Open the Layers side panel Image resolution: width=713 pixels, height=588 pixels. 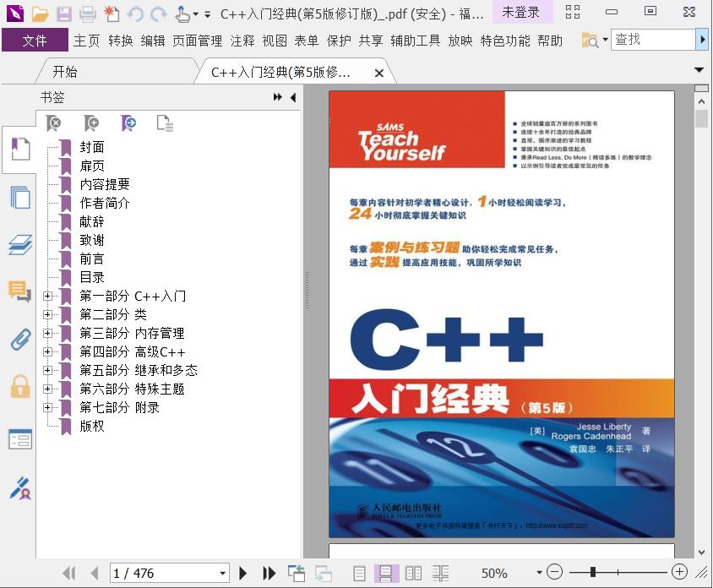(20, 245)
